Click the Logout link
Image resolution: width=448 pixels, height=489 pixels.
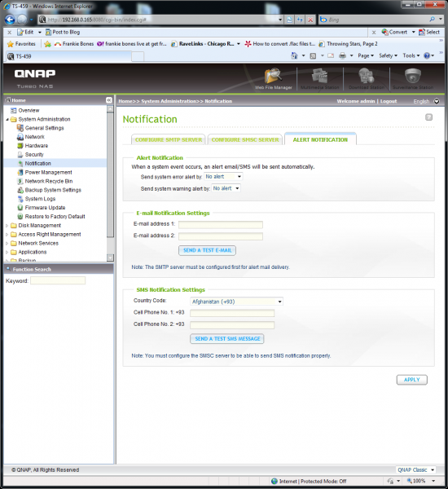click(389, 101)
